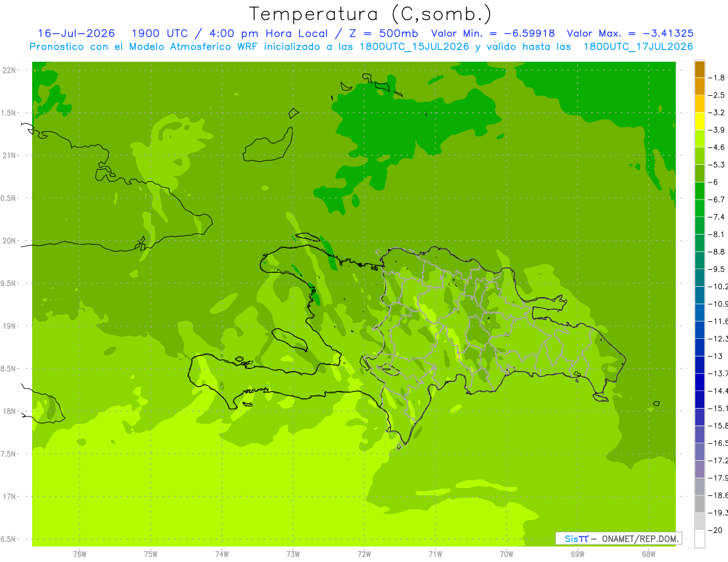Click the '-5.3' legend value

tap(717, 165)
